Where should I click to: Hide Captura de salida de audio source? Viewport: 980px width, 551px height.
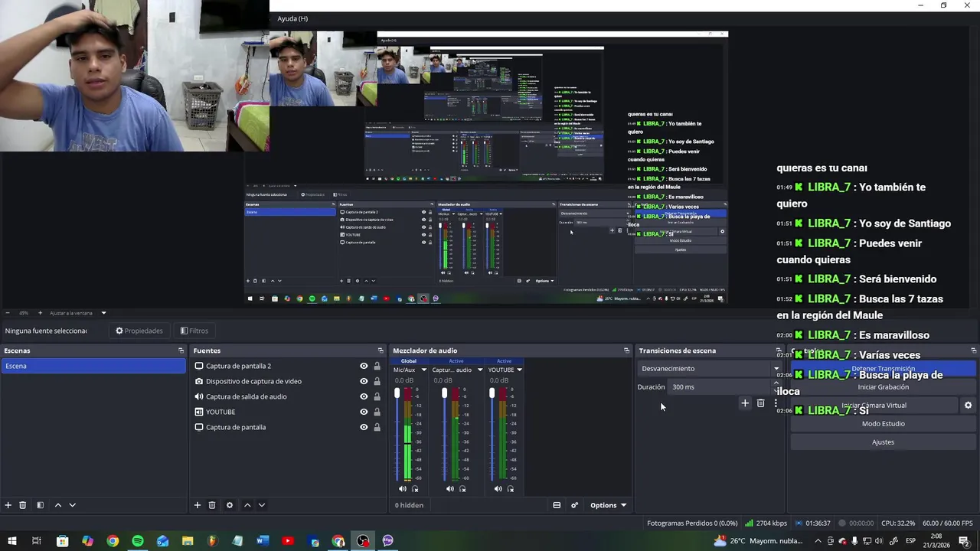click(364, 396)
